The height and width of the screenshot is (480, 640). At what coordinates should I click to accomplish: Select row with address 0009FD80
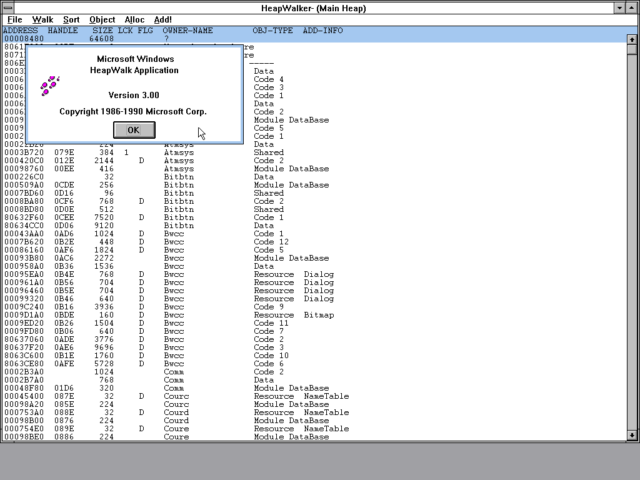click(314, 331)
